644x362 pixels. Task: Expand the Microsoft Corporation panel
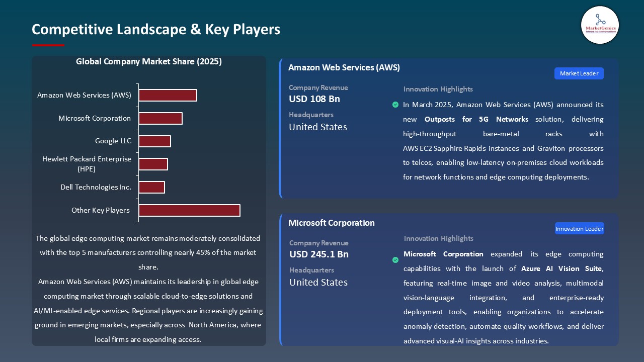[x=331, y=223]
